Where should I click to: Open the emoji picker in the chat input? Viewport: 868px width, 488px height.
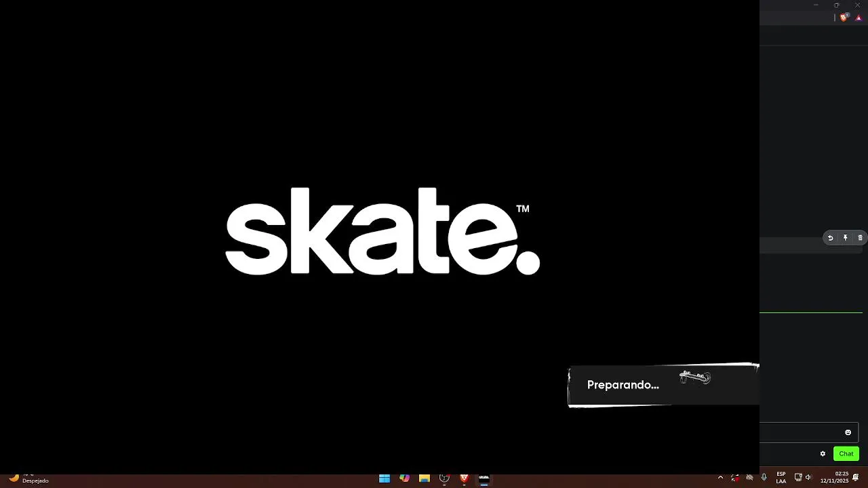point(848,432)
